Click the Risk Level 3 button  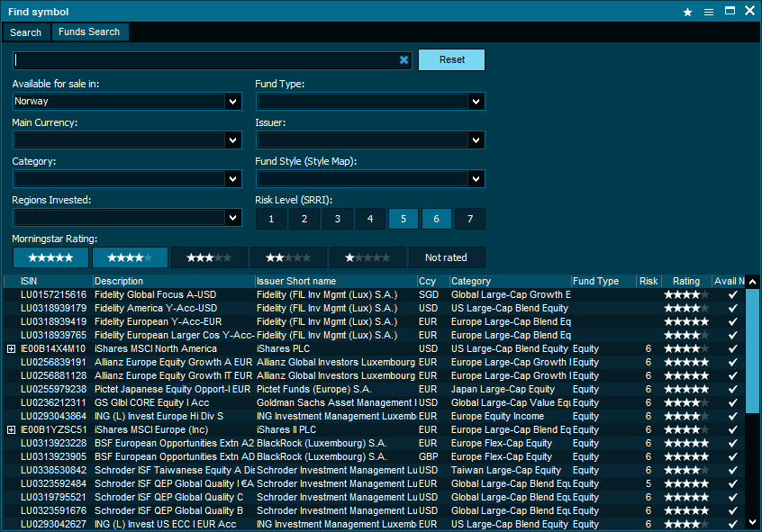pos(337,219)
